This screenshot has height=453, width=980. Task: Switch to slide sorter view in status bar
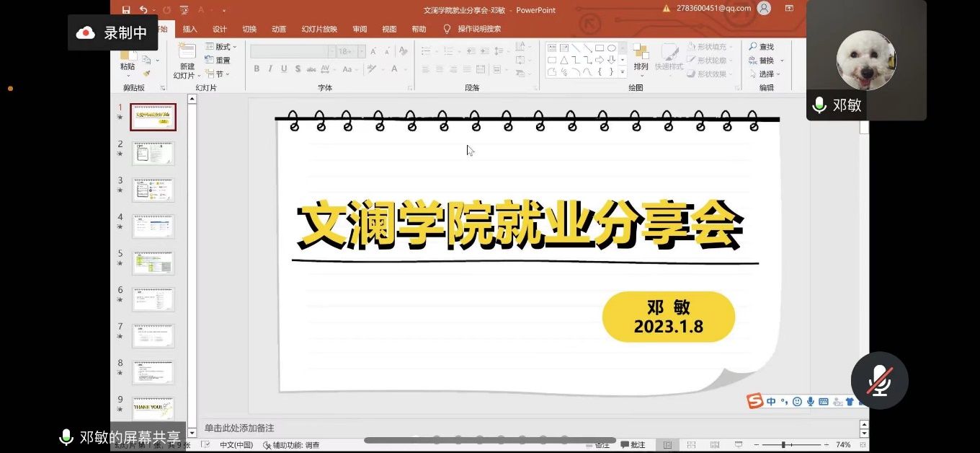point(691,445)
